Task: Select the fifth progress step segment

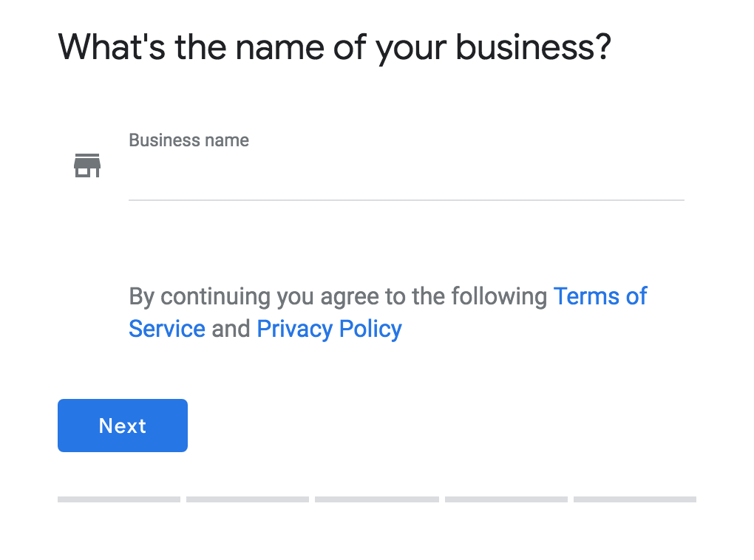Action: pos(635,499)
